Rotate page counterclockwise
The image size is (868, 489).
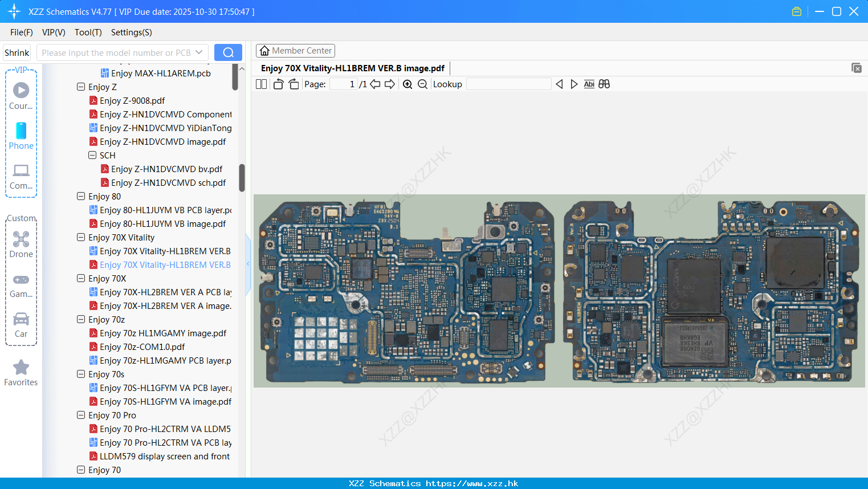click(x=278, y=84)
